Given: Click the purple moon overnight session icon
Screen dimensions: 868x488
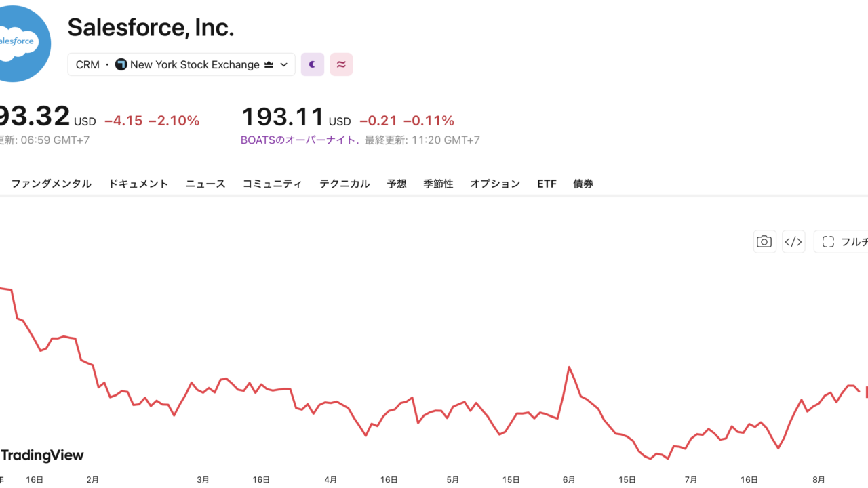Looking at the screenshot, I should [x=313, y=64].
